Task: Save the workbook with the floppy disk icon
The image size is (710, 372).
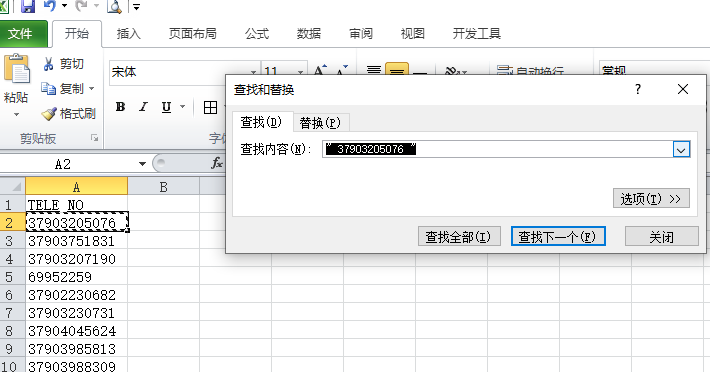Action: 28,6
